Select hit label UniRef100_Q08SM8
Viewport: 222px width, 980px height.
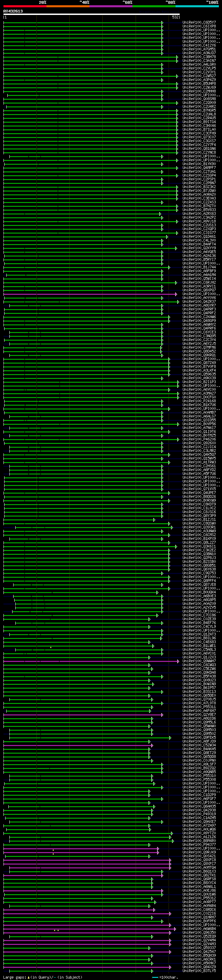[199, 99]
